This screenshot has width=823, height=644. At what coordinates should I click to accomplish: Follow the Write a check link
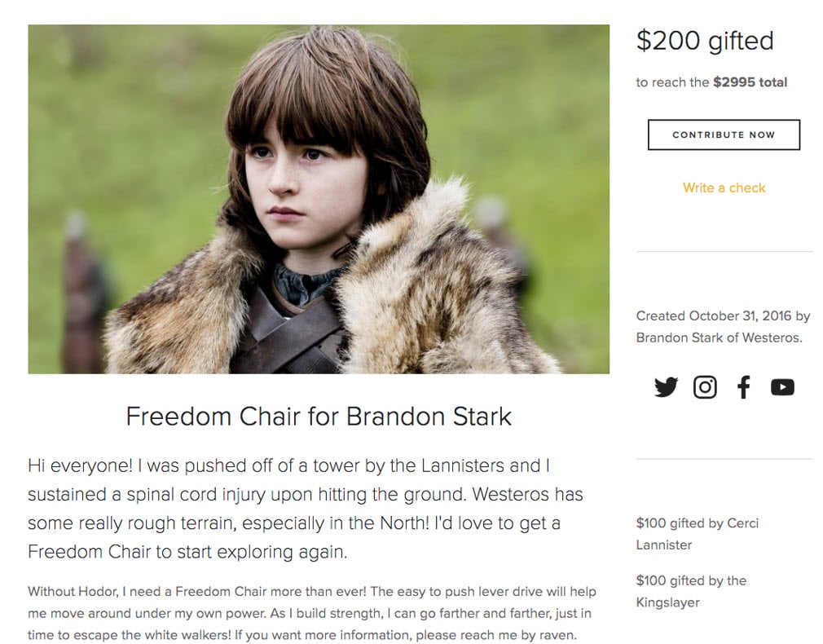[724, 187]
